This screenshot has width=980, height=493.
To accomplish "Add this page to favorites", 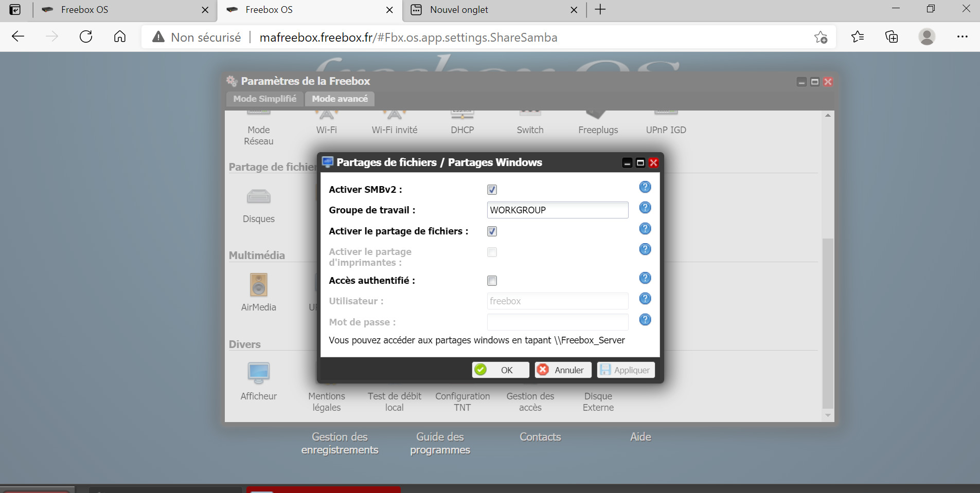I will (x=821, y=37).
